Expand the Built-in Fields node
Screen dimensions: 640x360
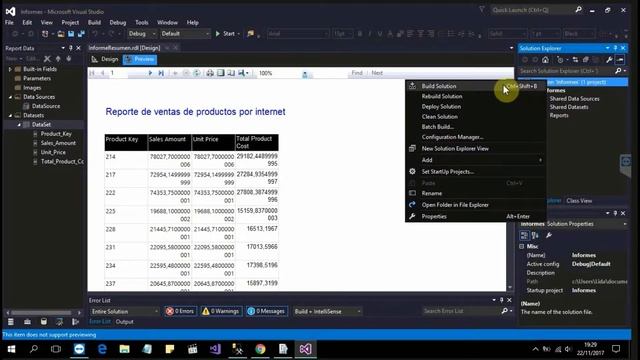pyautogui.click(x=10, y=69)
